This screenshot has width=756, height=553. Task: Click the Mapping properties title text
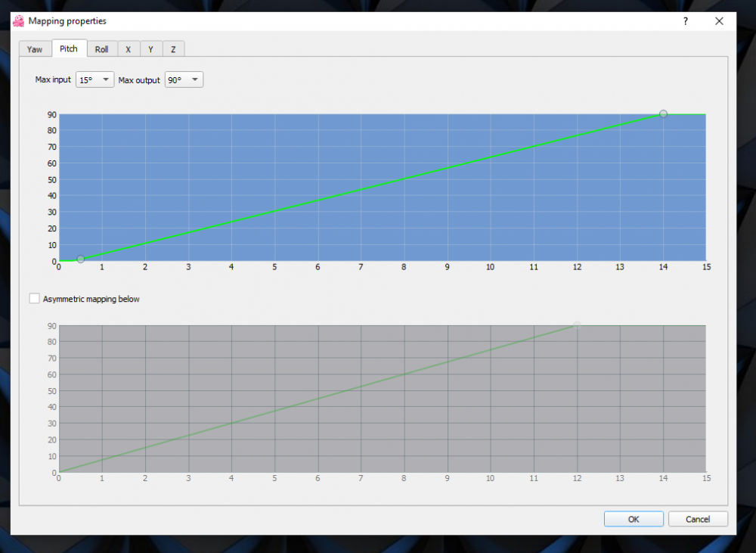coord(67,21)
